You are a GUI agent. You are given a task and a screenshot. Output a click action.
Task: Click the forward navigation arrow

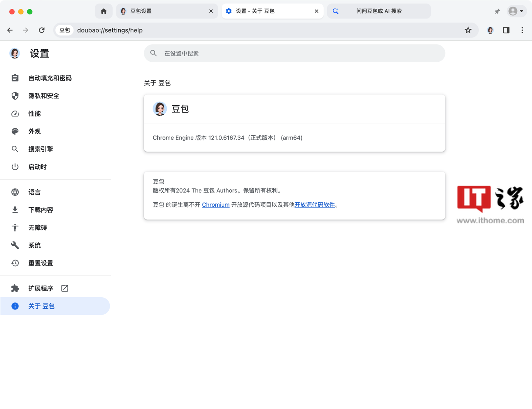25,30
